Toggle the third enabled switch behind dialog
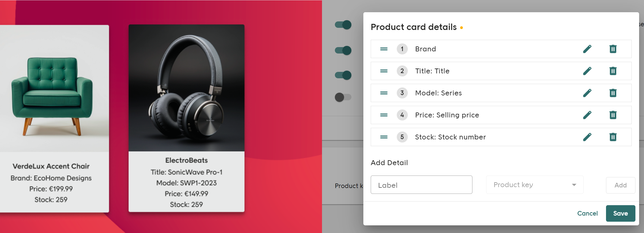Screen dimensions: 644x233 click(x=343, y=75)
